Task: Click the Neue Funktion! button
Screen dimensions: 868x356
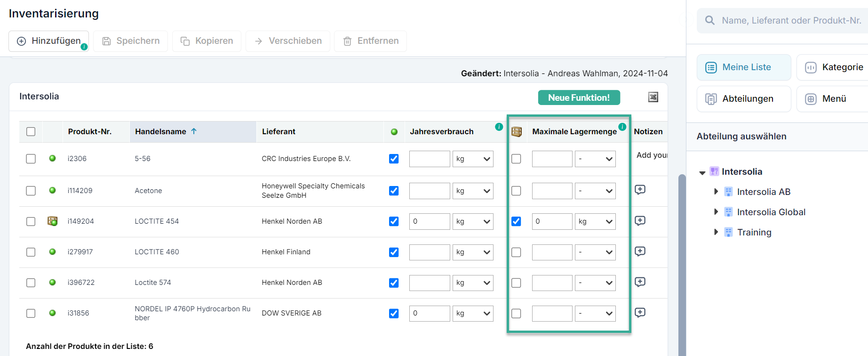Action: click(579, 97)
